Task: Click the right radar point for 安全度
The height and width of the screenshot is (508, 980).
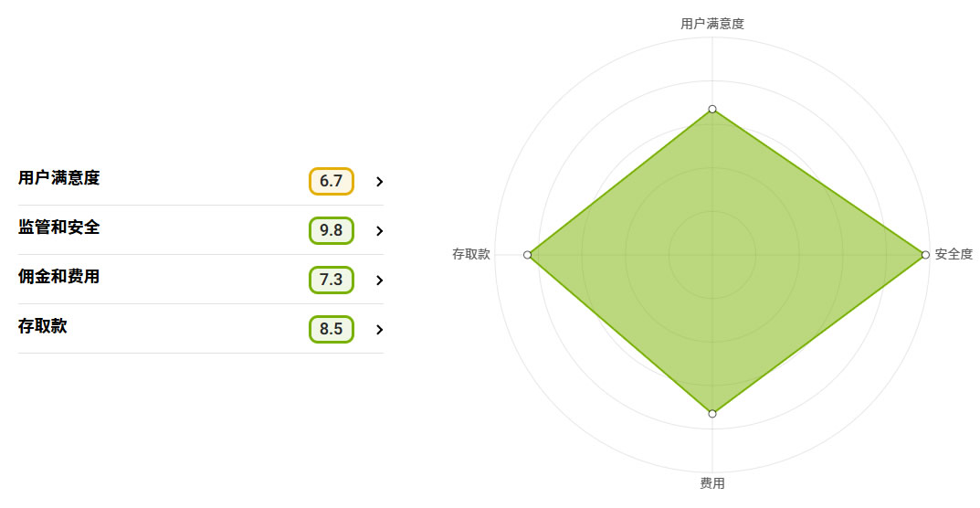Action: (x=925, y=254)
